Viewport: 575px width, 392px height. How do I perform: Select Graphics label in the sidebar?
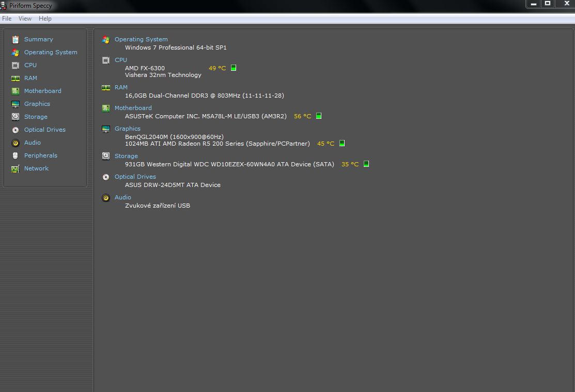coord(37,104)
